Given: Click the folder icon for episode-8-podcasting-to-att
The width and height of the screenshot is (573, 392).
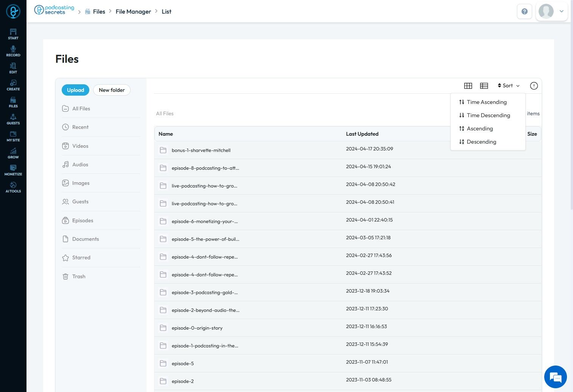Looking at the screenshot, I should 163,168.
